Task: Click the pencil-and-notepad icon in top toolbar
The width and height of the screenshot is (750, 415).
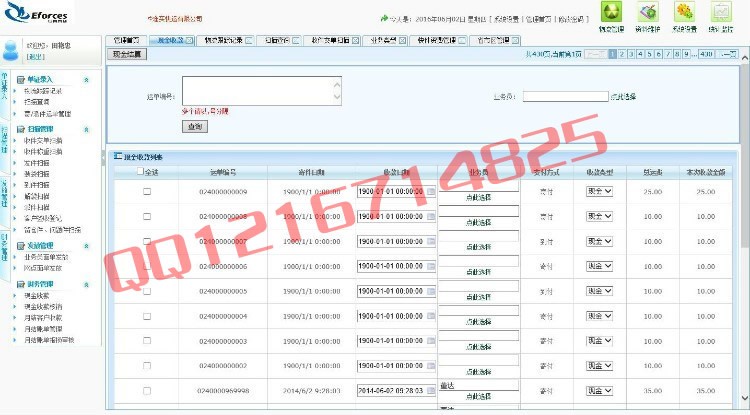Action: (x=648, y=11)
